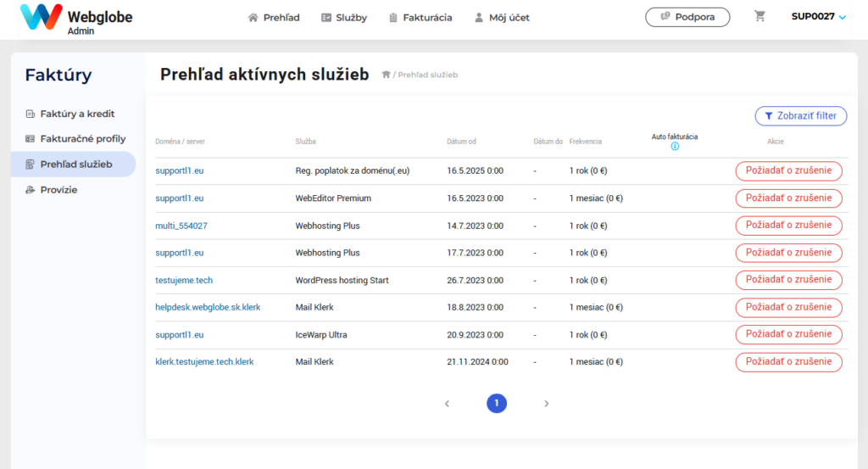This screenshot has height=469, width=868.
Task: Click the breadcrumb home icon
Action: 386,75
